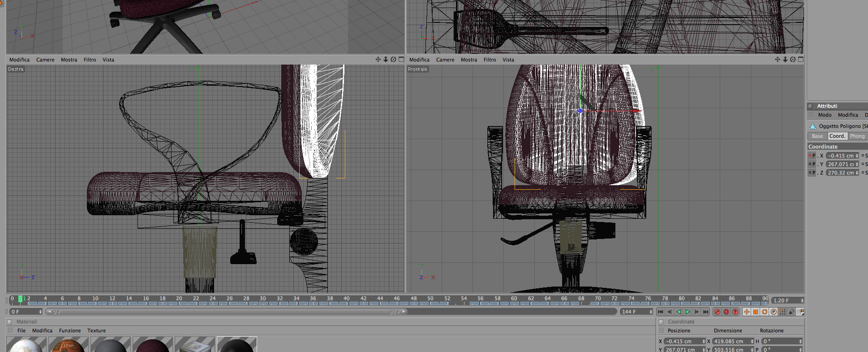Viewport: 868px width, 352px height.
Task: Maximize the Destra viewport panel
Action: point(401,59)
